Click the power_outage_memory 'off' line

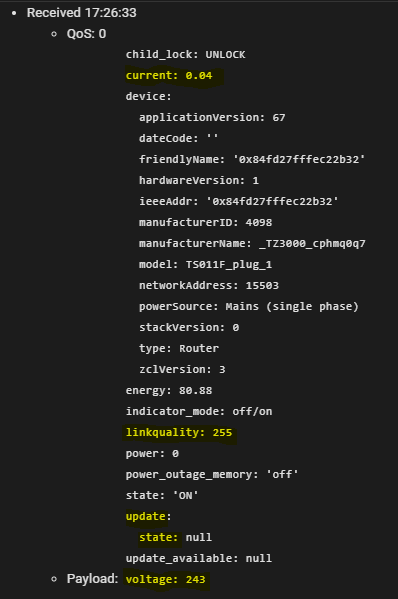[212, 474]
